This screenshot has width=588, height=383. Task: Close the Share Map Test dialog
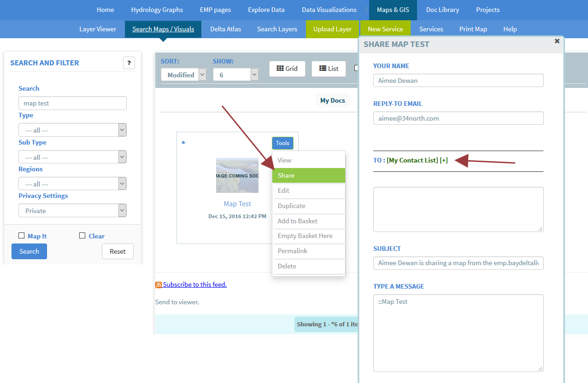pyautogui.click(x=557, y=41)
